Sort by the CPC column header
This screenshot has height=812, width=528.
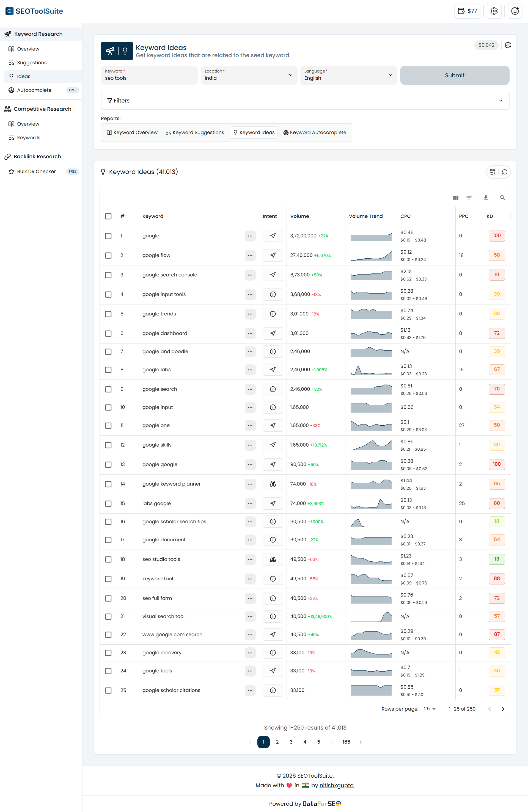[405, 216]
